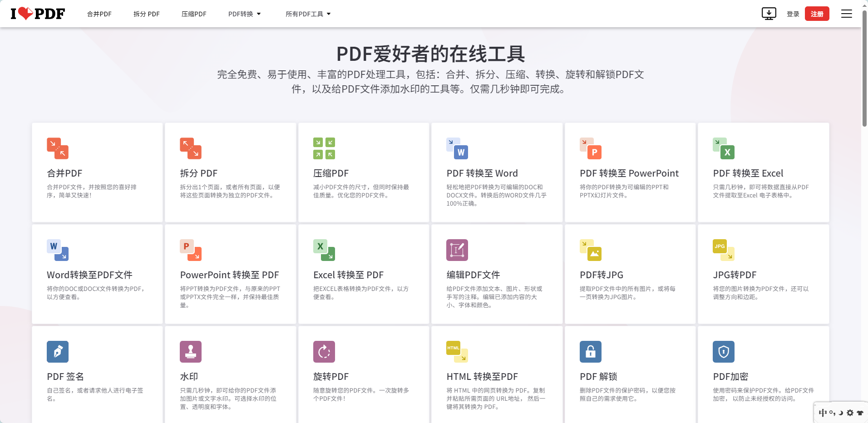Toggle the input method punctuation mode icon
The width and height of the screenshot is (868, 423).
[x=832, y=413]
